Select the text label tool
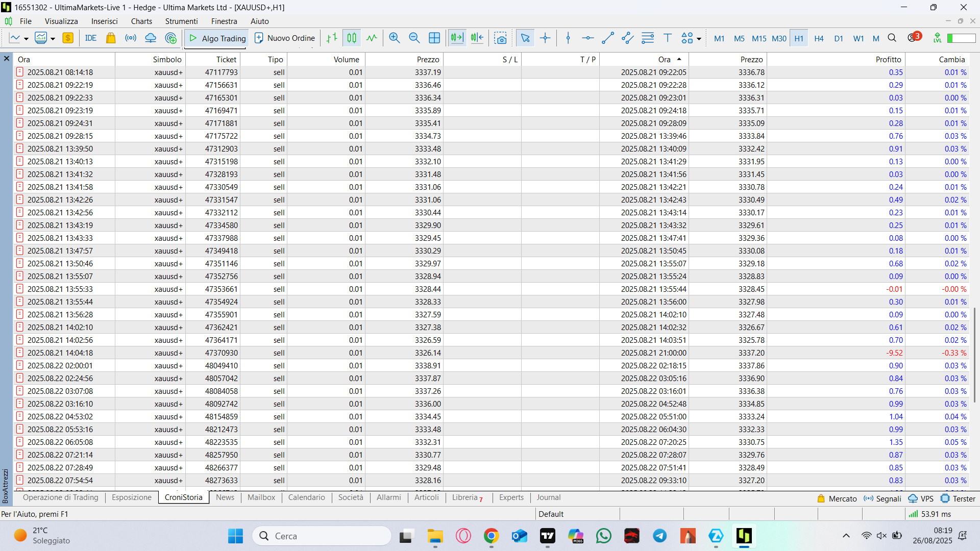This screenshot has width=980, height=551. tap(667, 38)
